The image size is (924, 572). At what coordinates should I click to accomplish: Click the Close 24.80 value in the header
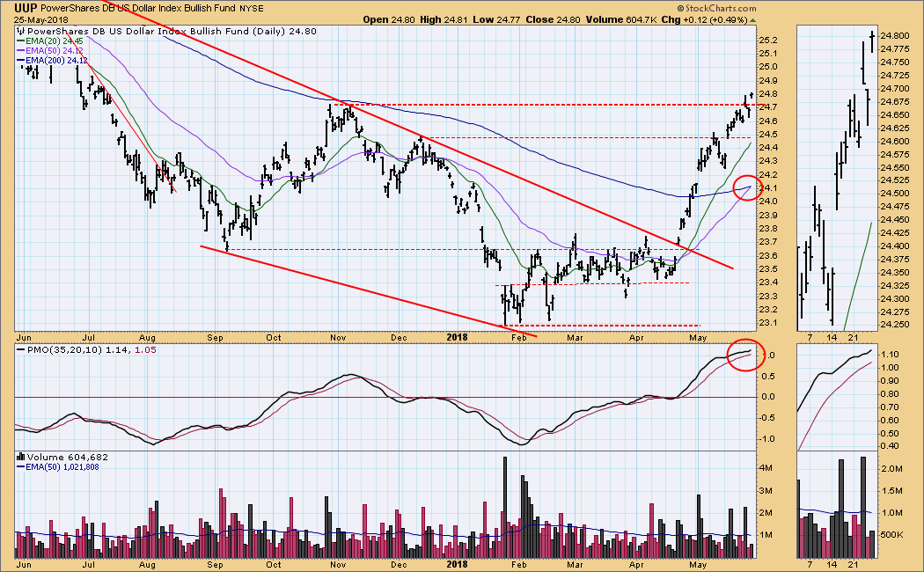click(x=554, y=19)
